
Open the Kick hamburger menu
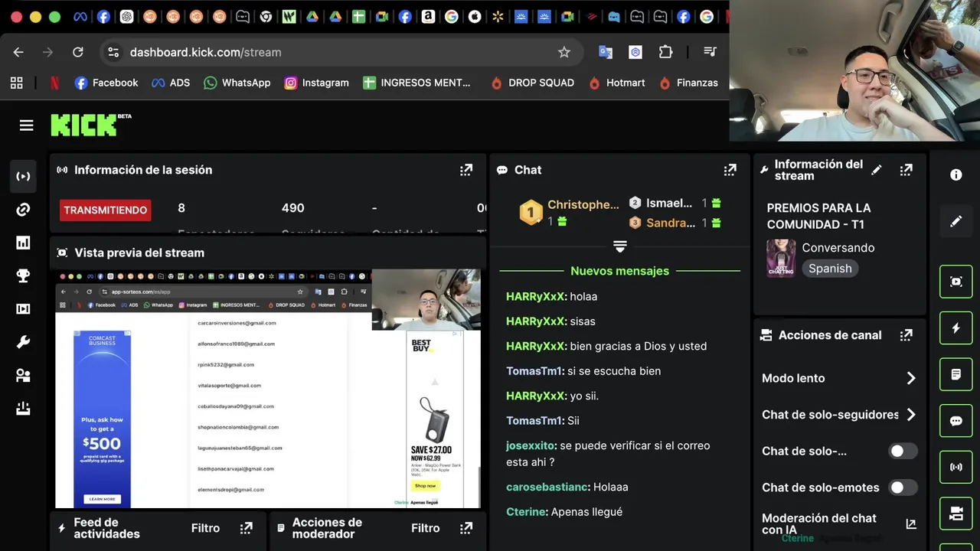26,126
